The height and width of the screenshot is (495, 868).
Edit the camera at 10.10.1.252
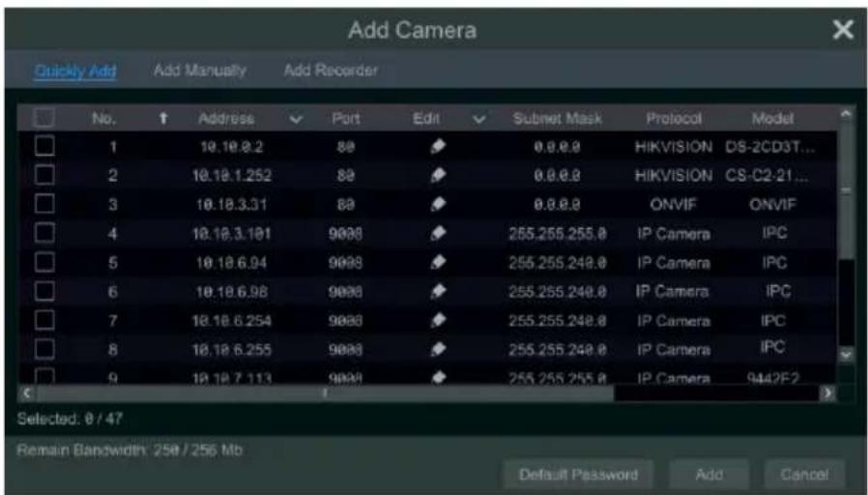(x=437, y=175)
